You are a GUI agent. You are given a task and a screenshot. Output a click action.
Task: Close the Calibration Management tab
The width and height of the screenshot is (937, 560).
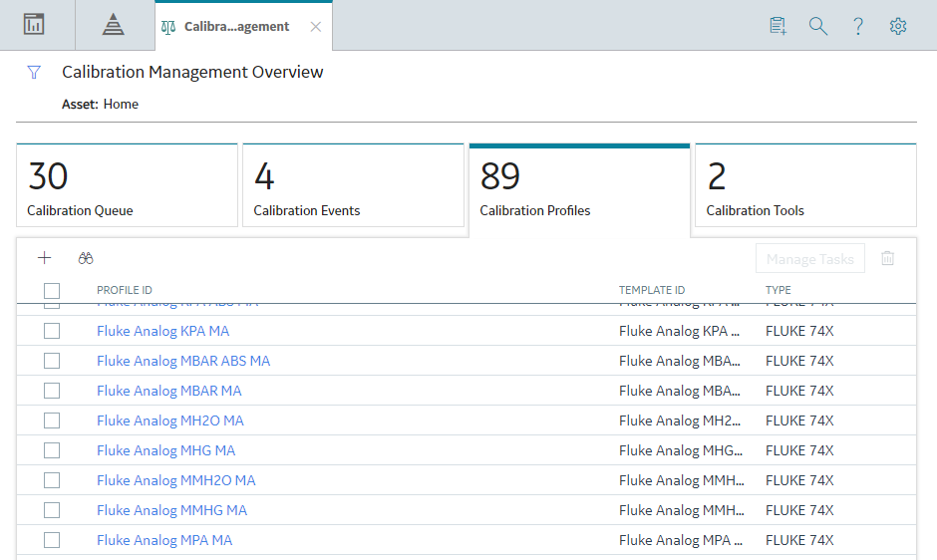(x=316, y=27)
